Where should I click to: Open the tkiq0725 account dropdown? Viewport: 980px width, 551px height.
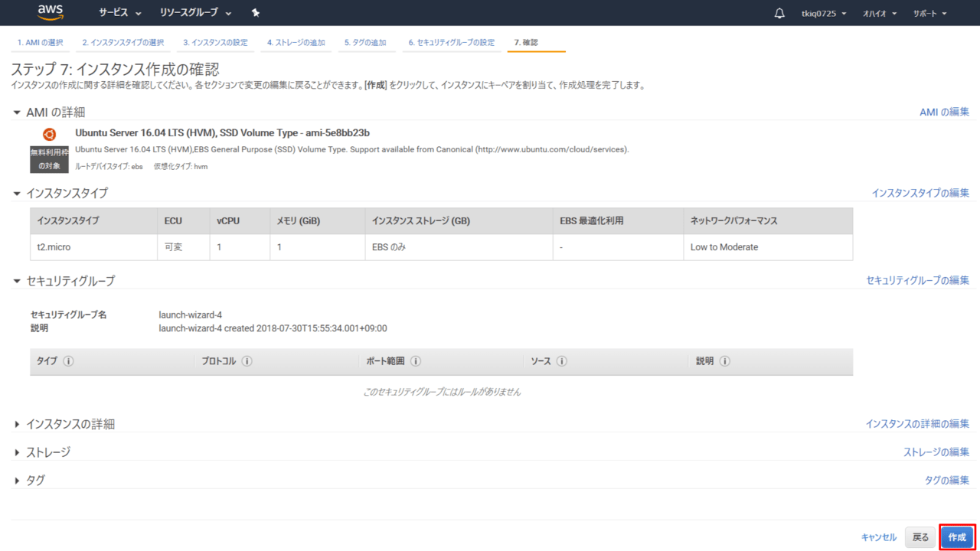(x=824, y=13)
